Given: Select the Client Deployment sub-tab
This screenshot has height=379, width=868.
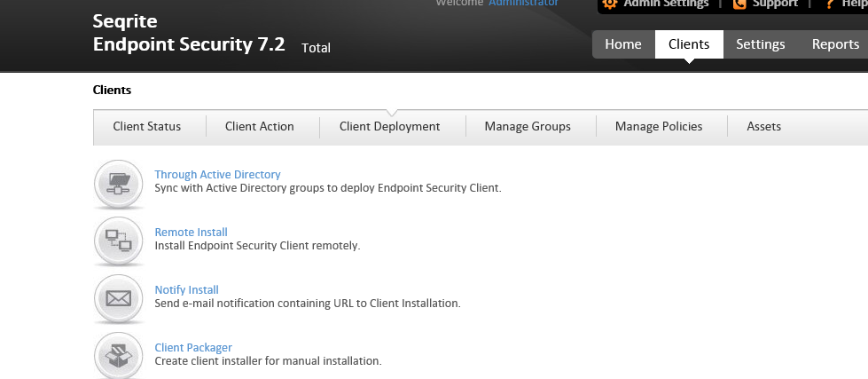Looking at the screenshot, I should coord(390,126).
